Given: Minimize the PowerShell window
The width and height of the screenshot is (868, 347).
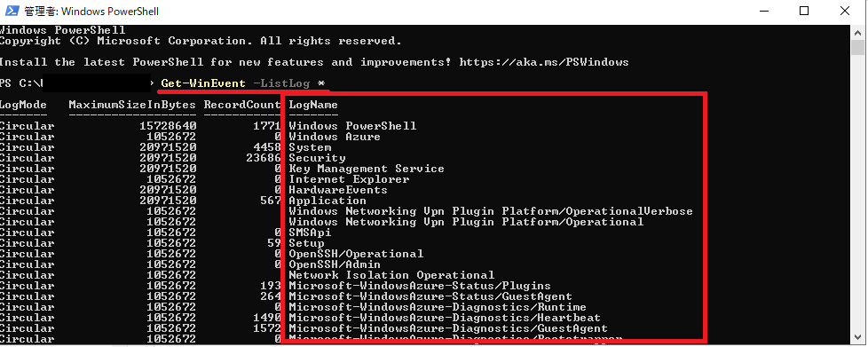Looking at the screenshot, I should click(x=764, y=11).
